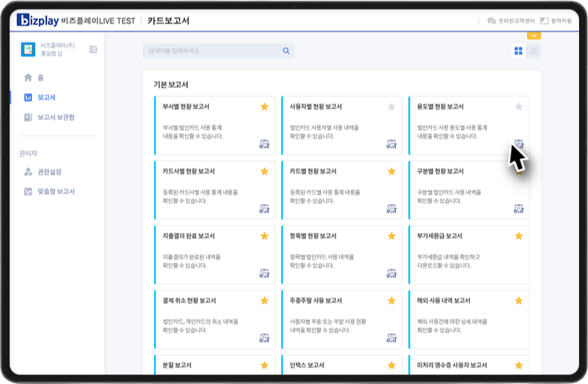Image resolution: width=588 pixels, height=384 pixels.
Task: Toggle the star on 항목별 현황 보고서
Action: (x=392, y=236)
